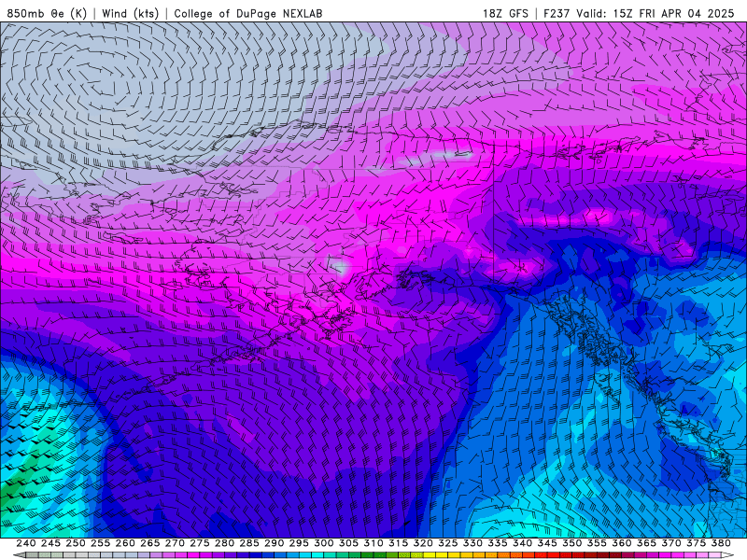The image size is (747, 560).
Task: Click the 255 value on the color scale
Action: tap(100, 543)
